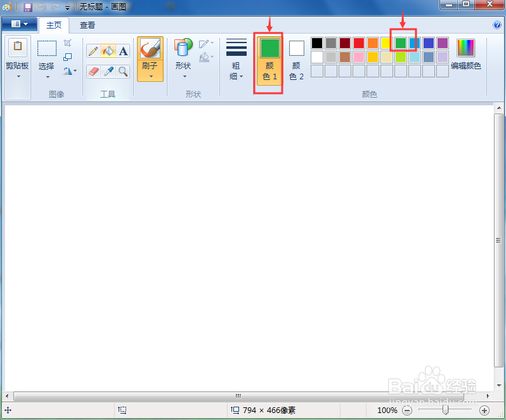The height and width of the screenshot is (420, 506).
Task: Click the horizontal scrollbar right arrow
Action: pyautogui.click(x=488, y=396)
